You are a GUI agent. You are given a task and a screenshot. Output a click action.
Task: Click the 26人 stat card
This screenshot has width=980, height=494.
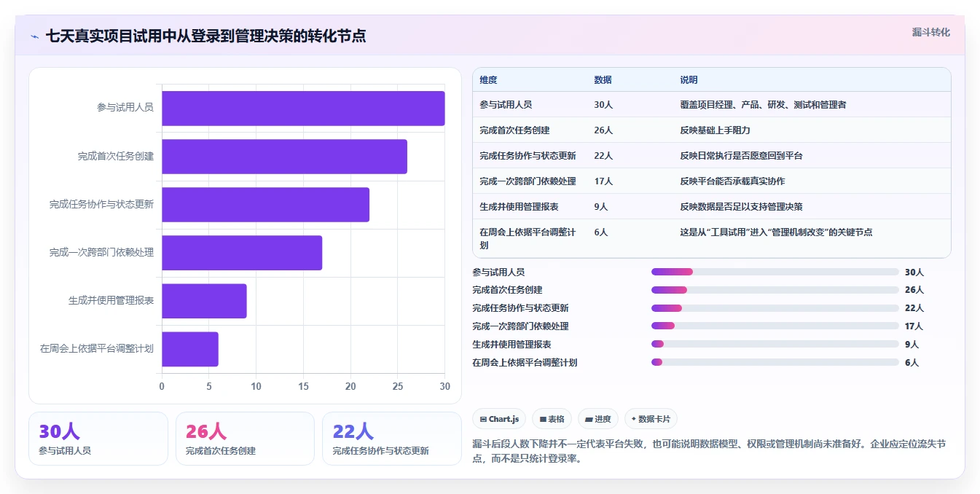click(x=245, y=439)
